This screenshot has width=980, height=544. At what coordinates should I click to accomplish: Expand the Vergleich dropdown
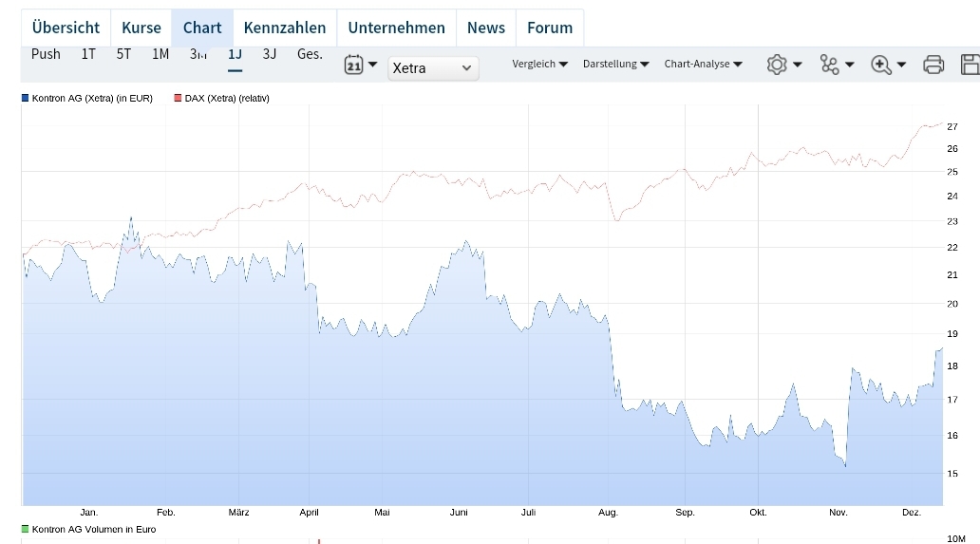point(539,65)
